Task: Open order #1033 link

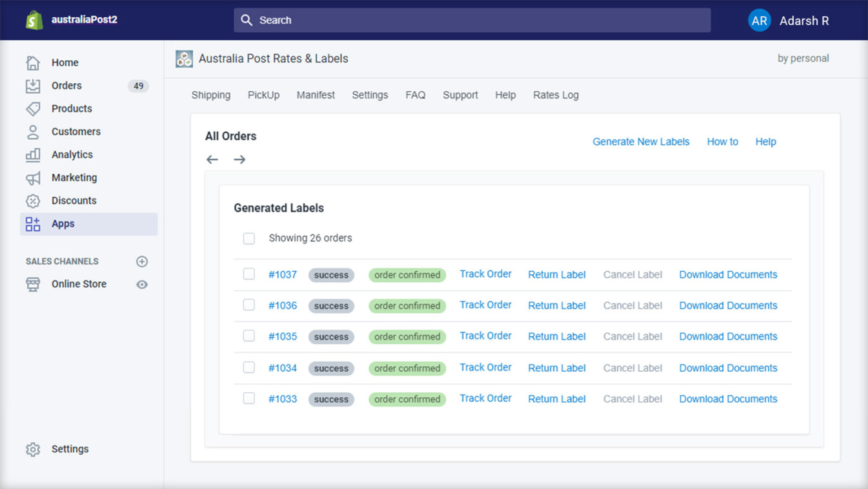Action: coord(283,399)
